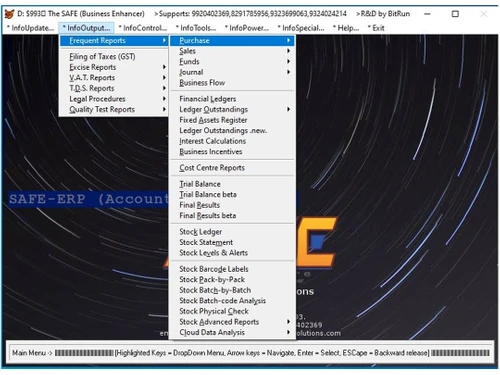Image resolution: width=500 pixels, height=375 pixels.
Task: Open the InfoControl menu
Action: tap(143, 28)
